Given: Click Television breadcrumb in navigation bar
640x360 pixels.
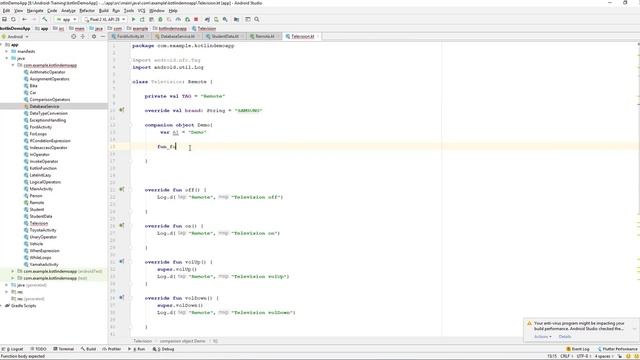Looking at the screenshot, I should 204,29.
